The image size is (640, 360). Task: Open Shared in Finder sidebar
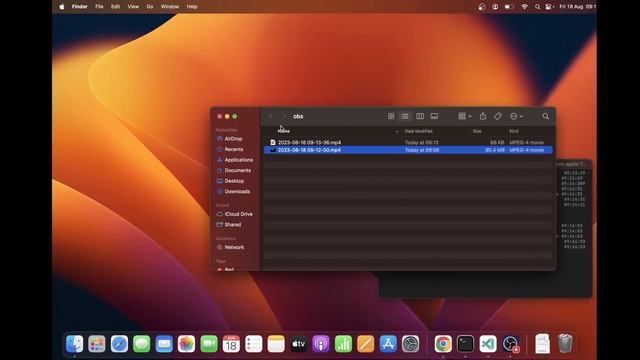(x=229, y=224)
